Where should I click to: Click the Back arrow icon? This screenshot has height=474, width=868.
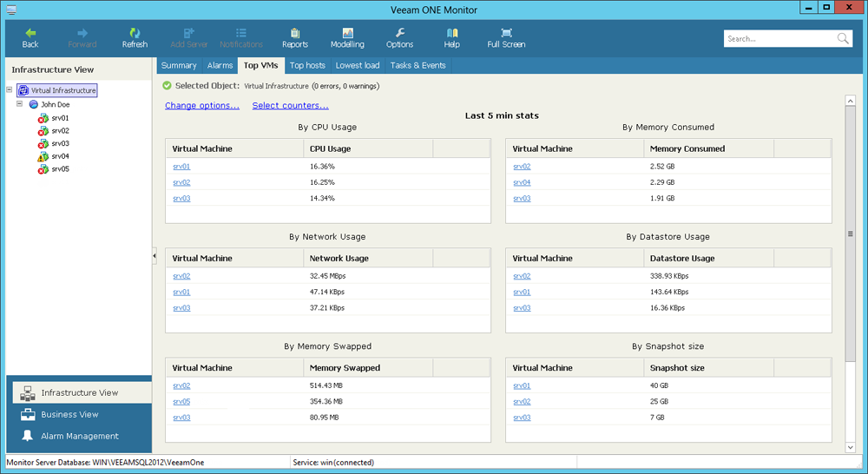tap(30, 33)
